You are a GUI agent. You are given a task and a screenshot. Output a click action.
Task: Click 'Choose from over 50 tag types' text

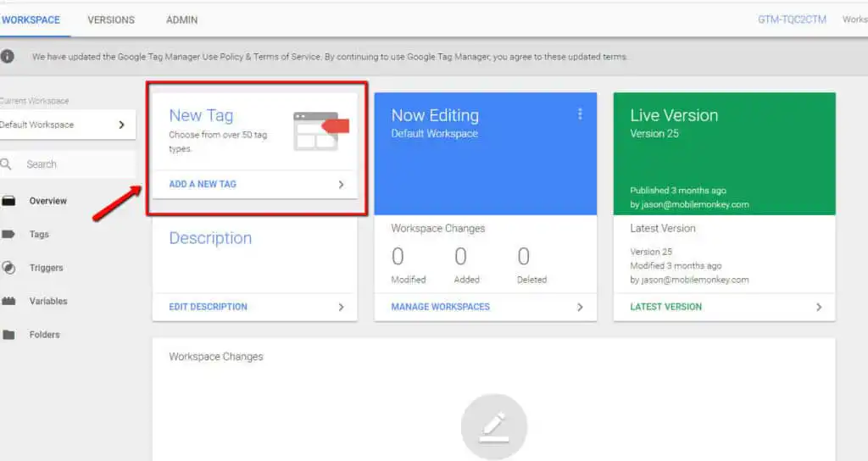click(x=218, y=142)
